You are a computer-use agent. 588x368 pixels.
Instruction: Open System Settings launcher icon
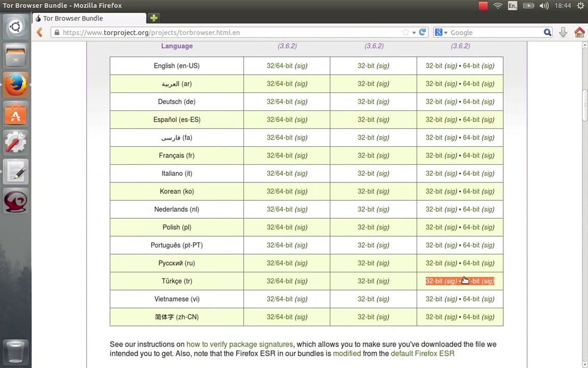coord(15,143)
